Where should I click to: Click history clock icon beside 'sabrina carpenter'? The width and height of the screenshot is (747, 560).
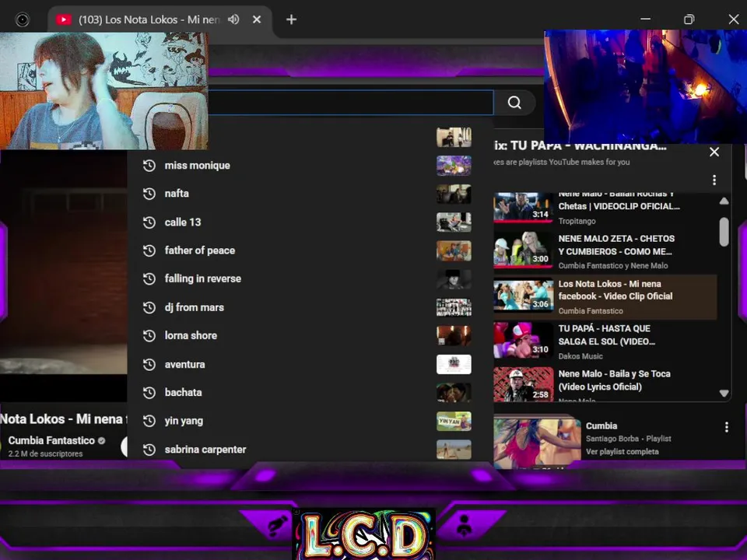click(x=149, y=450)
